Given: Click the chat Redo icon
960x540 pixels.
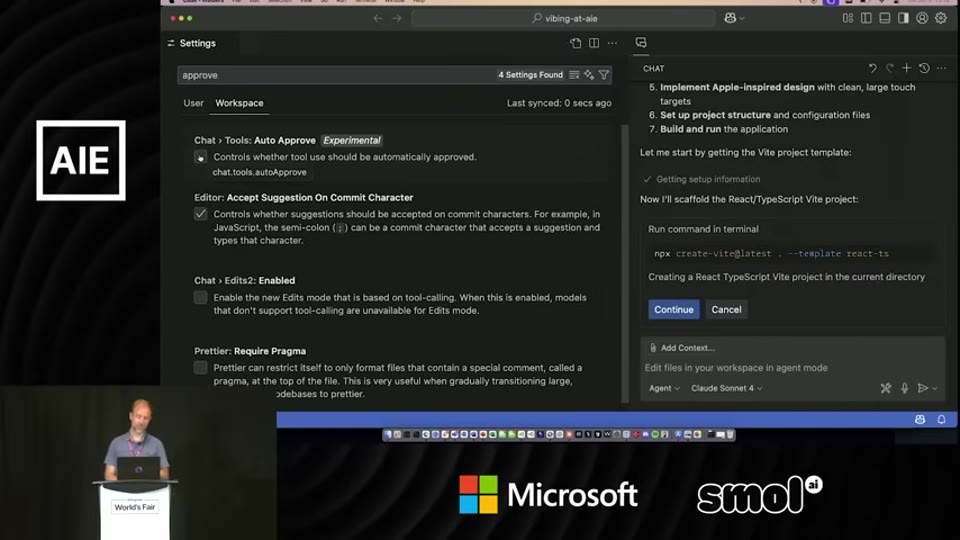Looking at the screenshot, I should (890, 69).
